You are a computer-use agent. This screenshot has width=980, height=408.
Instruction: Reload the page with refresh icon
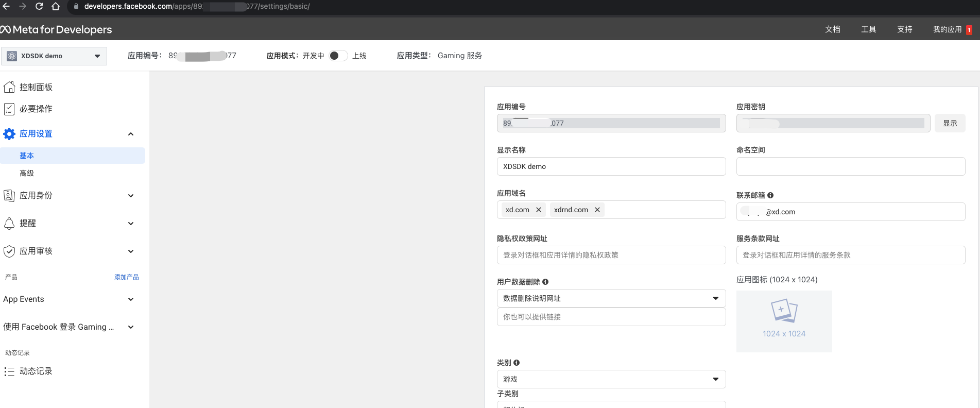(x=39, y=6)
